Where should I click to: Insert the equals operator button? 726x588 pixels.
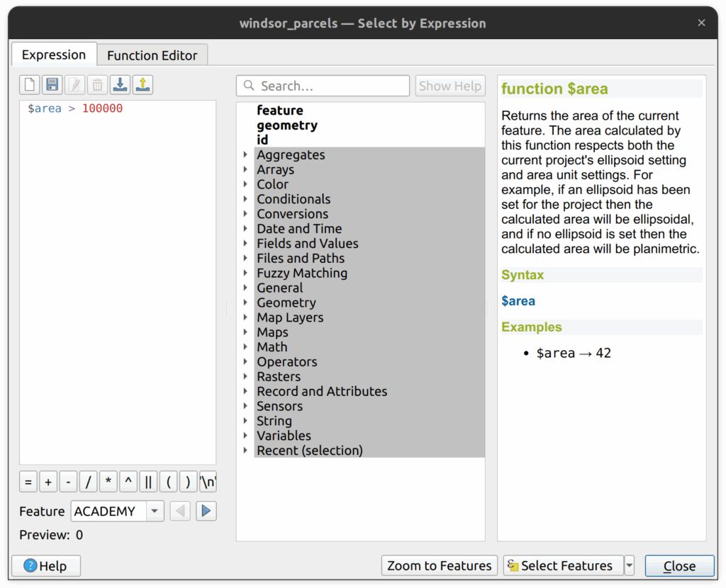[x=28, y=482]
